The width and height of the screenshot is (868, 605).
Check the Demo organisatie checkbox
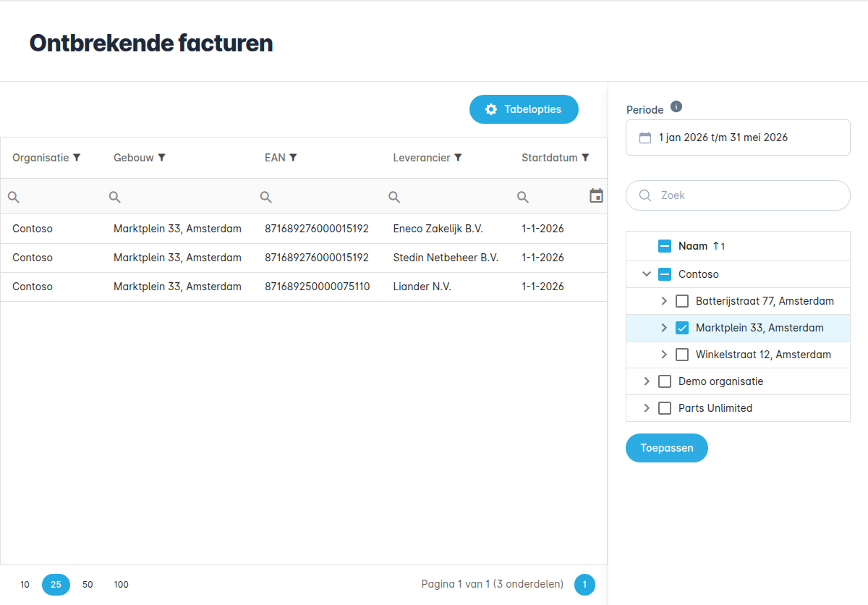(x=665, y=381)
